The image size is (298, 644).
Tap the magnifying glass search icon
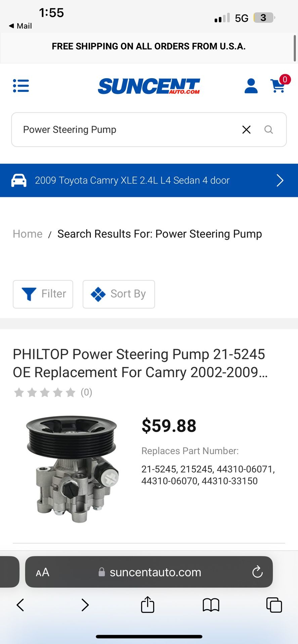click(268, 130)
